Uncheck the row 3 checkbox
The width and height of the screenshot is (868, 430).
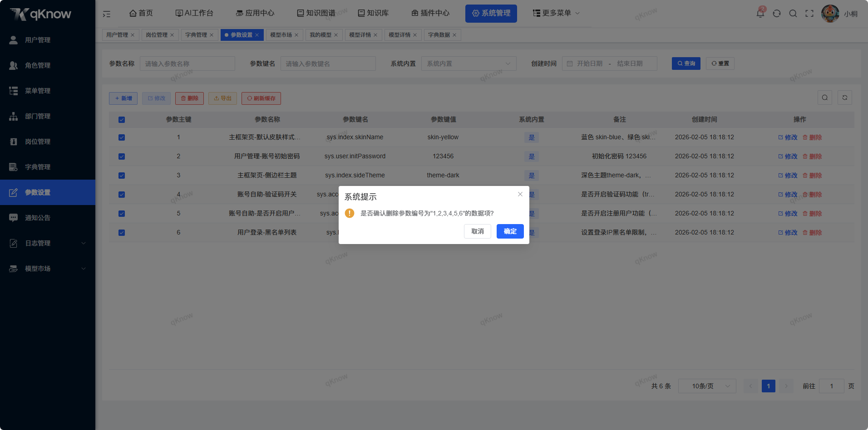(x=122, y=176)
